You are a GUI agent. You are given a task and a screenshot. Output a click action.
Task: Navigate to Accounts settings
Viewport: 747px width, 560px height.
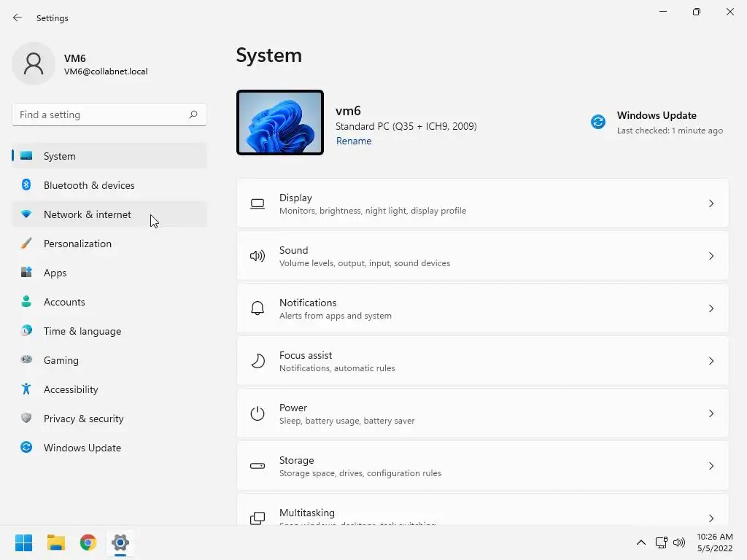[x=109, y=302]
